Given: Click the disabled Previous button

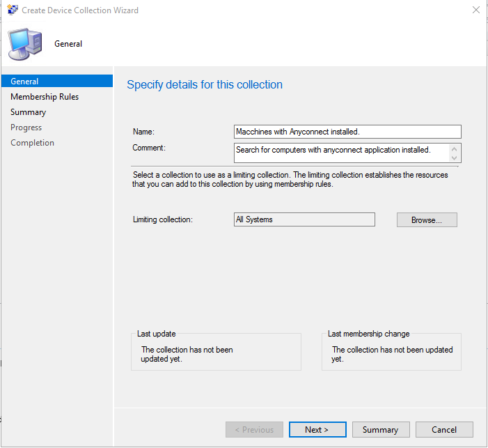Looking at the screenshot, I should coord(254,430).
